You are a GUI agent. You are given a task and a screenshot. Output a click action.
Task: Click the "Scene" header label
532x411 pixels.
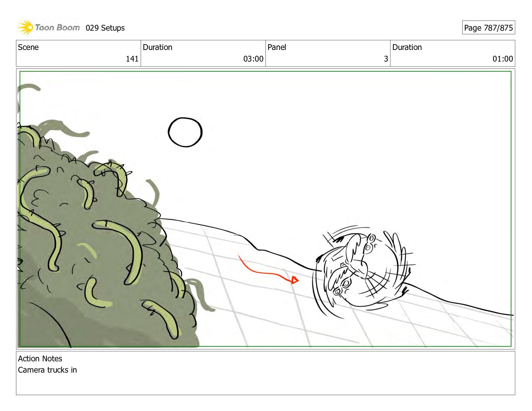28,47
